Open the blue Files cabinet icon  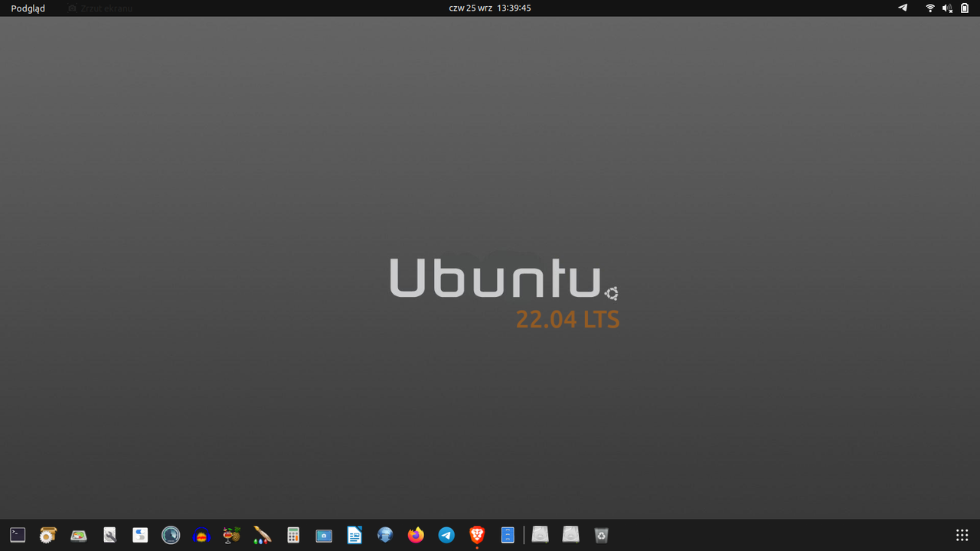click(508, 536)
